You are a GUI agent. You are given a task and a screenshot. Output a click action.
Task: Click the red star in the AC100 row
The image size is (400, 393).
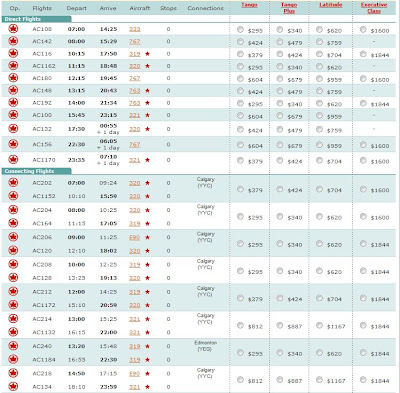(147, 115)
